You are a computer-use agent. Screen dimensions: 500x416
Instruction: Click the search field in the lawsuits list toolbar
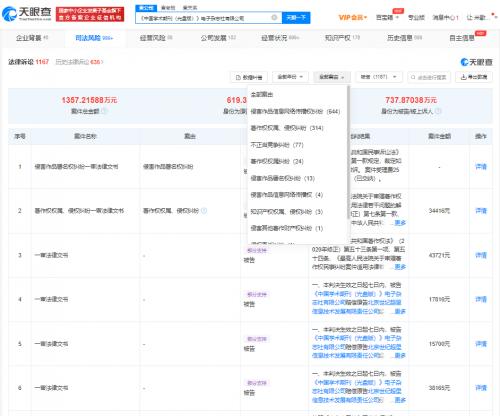(x=429, y=77)
